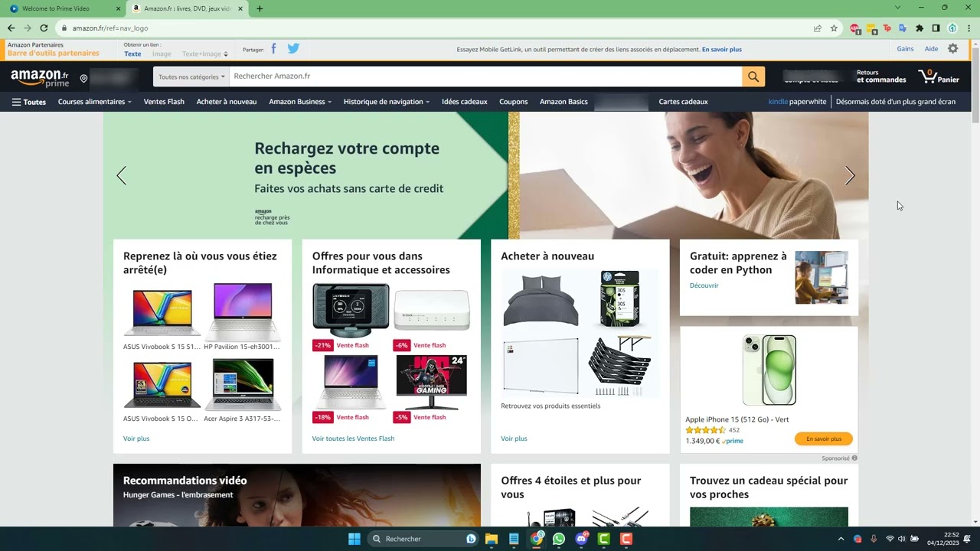Advance to the next banner slide

tap(850, 176)
